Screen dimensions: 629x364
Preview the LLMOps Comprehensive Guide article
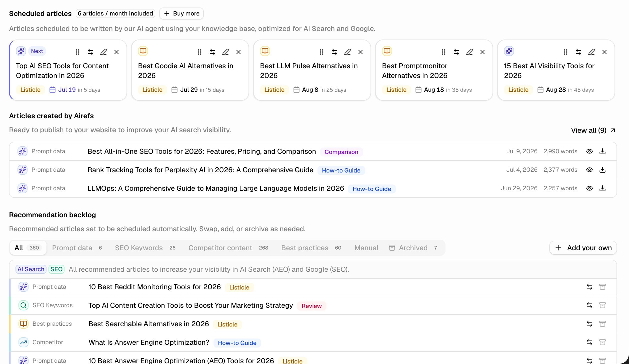[x=589, y=188]
